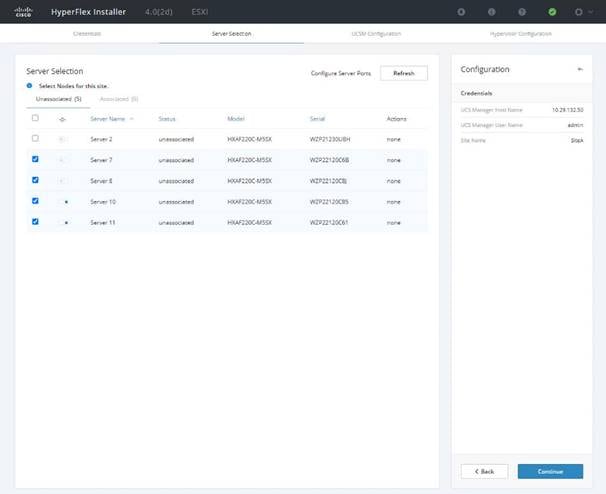Image resolution: width=606 pixels, height=494 pixels.
Task: Click serial WZP22120C6B cell
Action: (329, 160)
